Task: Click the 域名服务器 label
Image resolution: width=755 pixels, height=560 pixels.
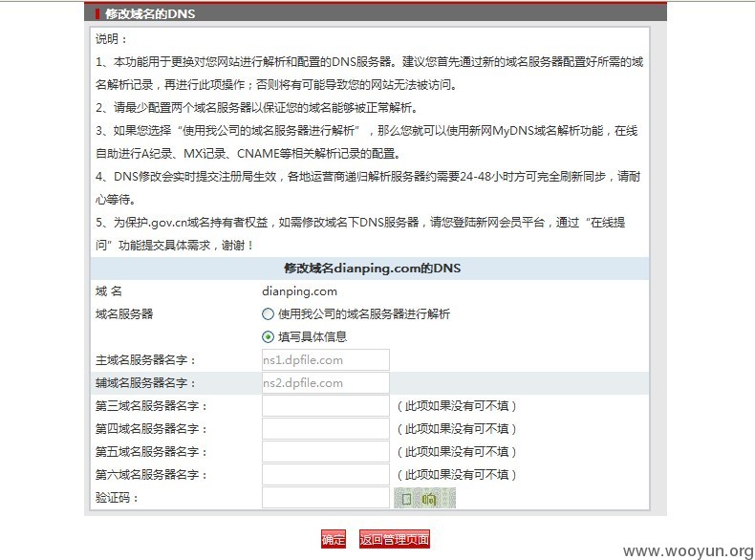Action: (x=124, y=314)
